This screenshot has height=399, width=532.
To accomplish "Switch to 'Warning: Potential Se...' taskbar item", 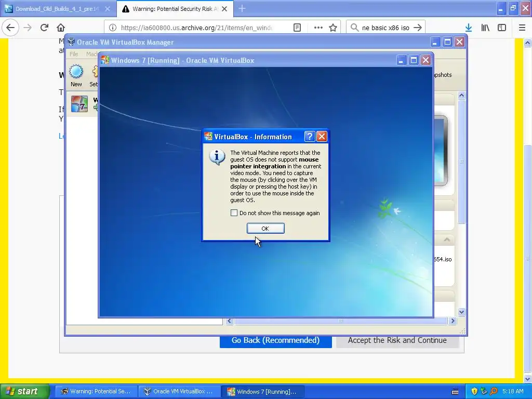I will pyautogui.click(x=96, y=391).
